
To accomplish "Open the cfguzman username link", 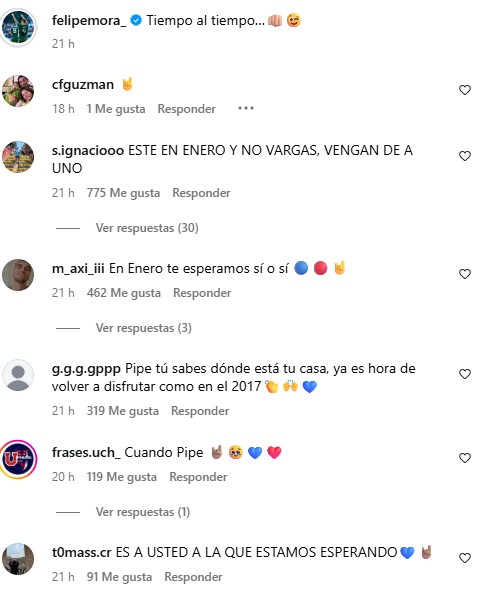I will pyautogui.click(x=83, y=84).
